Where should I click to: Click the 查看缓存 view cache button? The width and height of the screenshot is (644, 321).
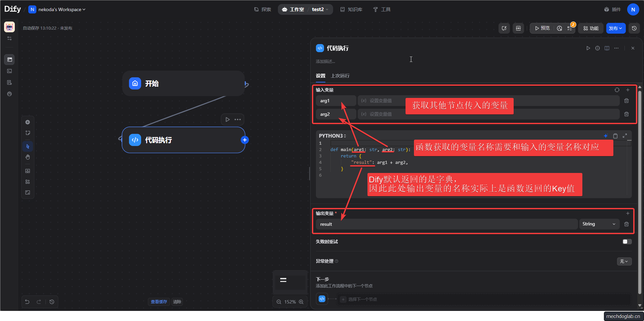(158, 302)
